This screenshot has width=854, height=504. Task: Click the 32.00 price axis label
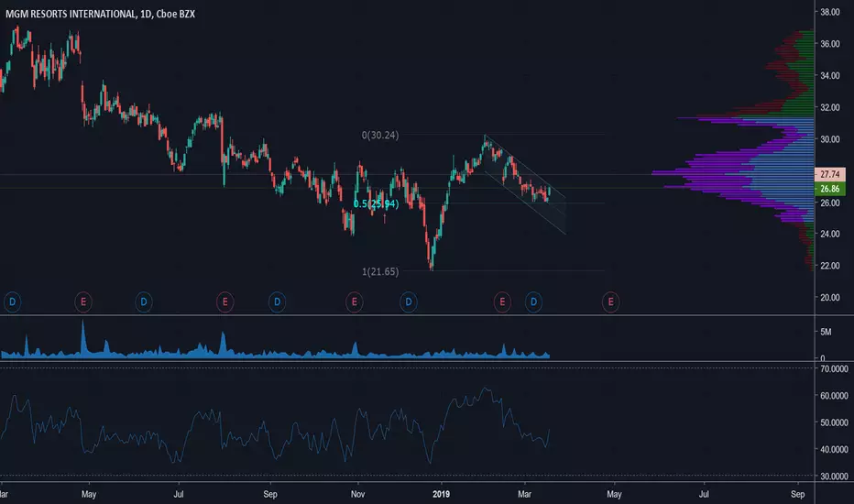coord(830,107)
